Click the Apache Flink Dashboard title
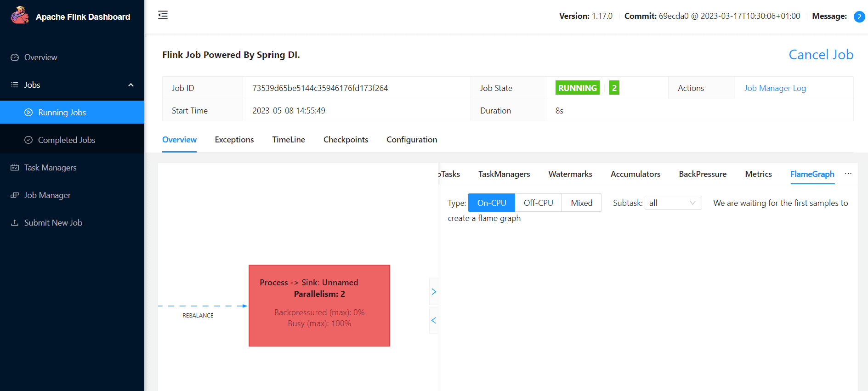868x391 pixels. click(83, 17)
